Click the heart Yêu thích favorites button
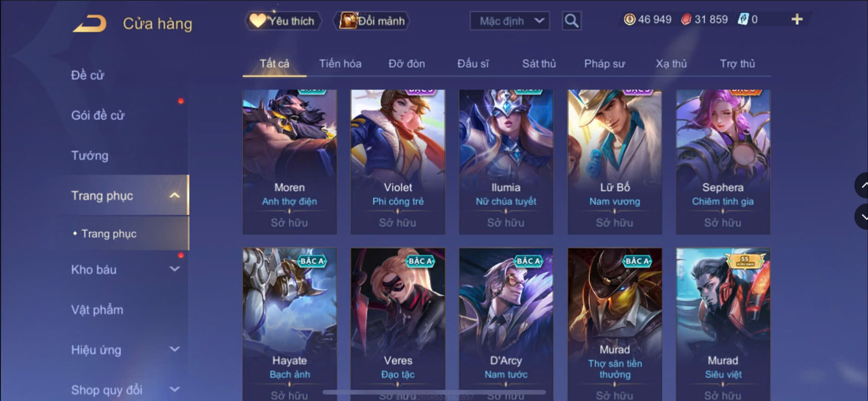 (x=283, y=21)
